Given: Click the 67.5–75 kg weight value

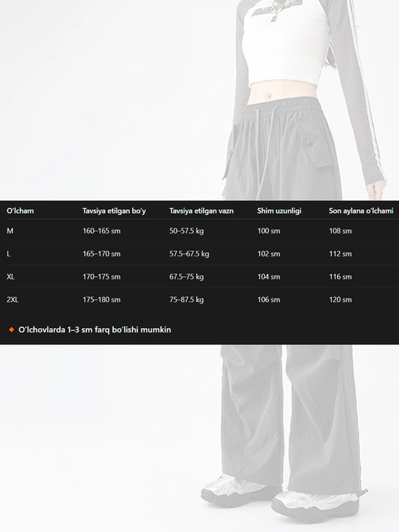Looking at the screenshot, I should [186, 276].
